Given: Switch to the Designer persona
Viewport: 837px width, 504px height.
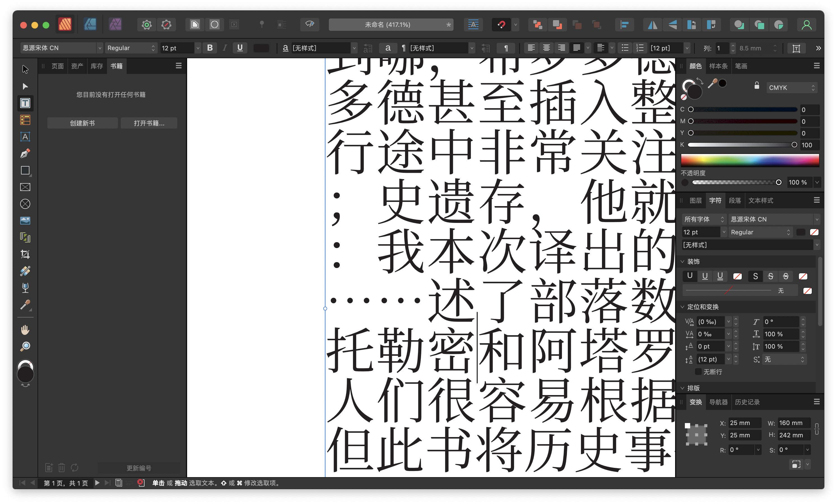Looking at the screenshot, I should [90, 24].
